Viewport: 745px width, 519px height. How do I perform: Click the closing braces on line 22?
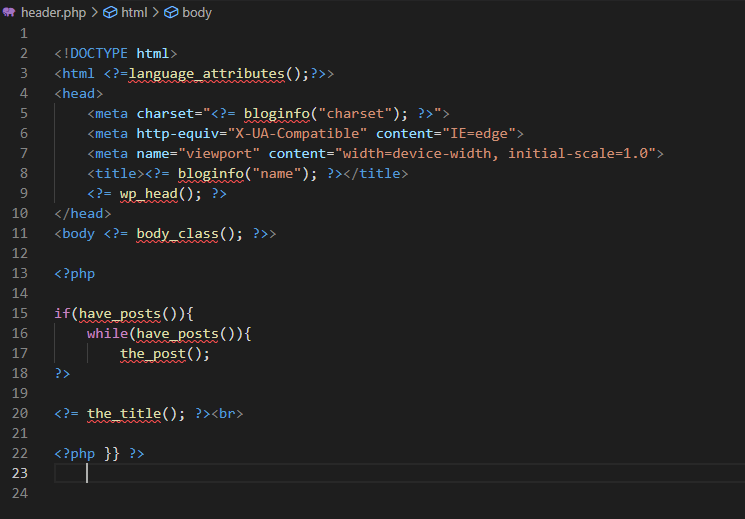(x=112, y=453)
